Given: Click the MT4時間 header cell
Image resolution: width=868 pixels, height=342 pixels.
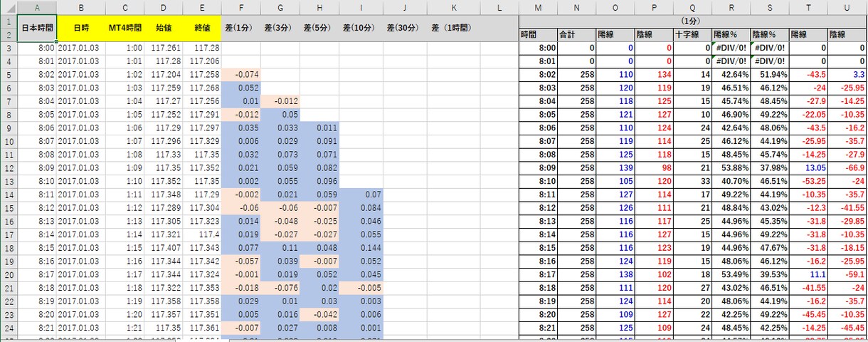Looking at the screenshot, I should pyautogui.click(x=125, y=28).
